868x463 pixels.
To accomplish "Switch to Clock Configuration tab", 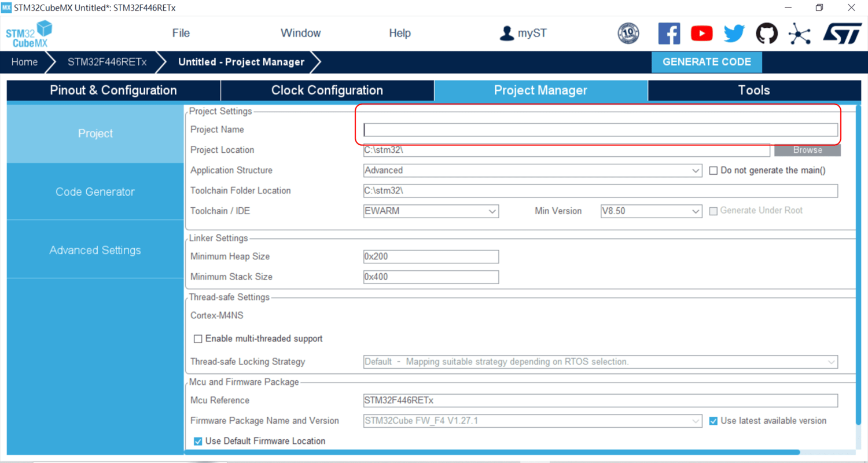I will click(x=327, y=90).
